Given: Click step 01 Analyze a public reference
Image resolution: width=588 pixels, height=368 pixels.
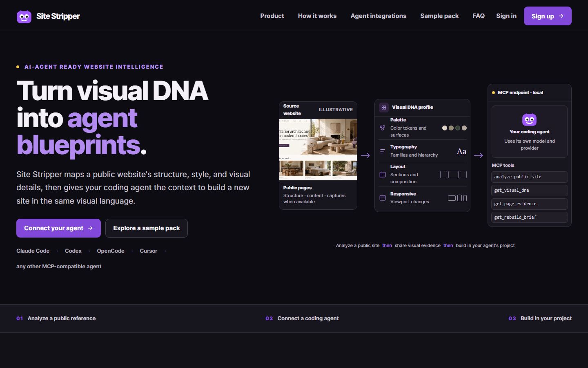Looking at the screenshot, I should [56, 319].
